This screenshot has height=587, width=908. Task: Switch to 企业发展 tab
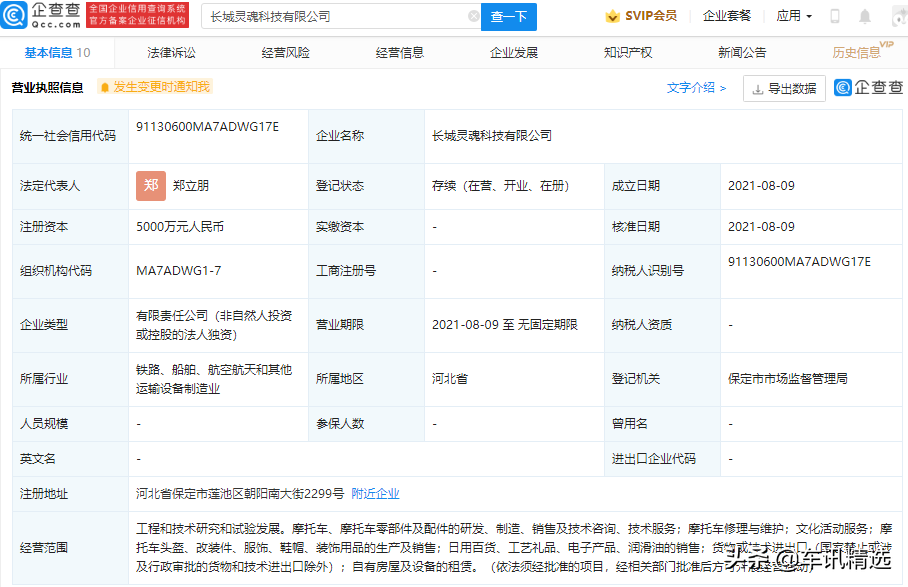coord(514,53)
